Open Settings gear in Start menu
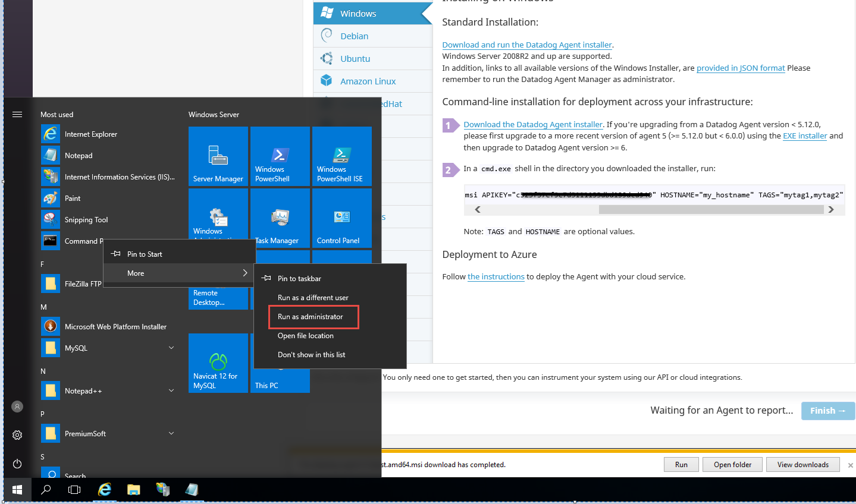Viewport: 856px width, 504px height. click(17, 435)
